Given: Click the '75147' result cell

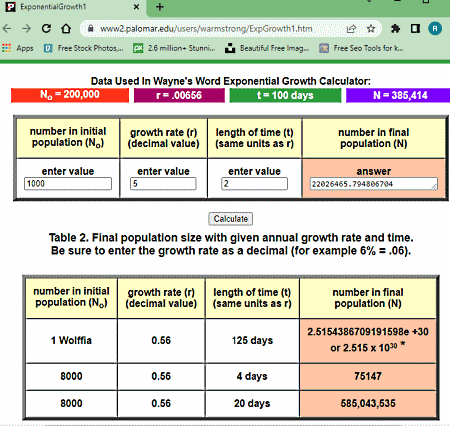Looking at the screenshot, I should 368,376.
